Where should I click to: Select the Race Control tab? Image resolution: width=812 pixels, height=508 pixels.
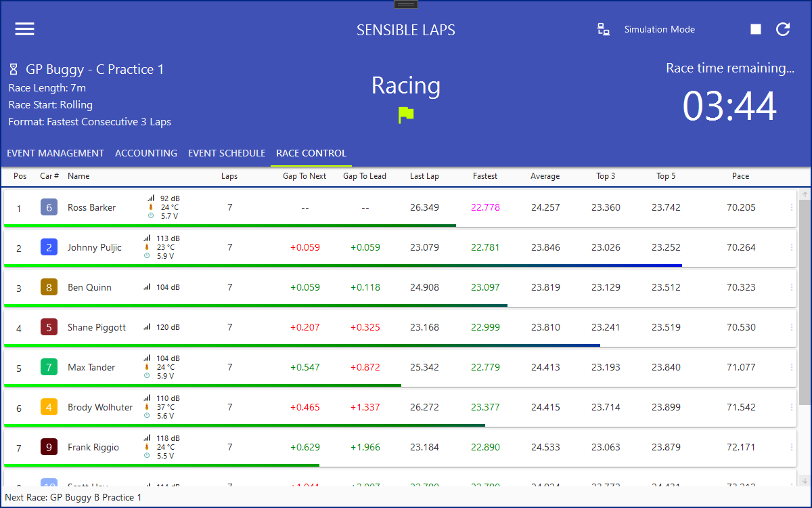311,153
